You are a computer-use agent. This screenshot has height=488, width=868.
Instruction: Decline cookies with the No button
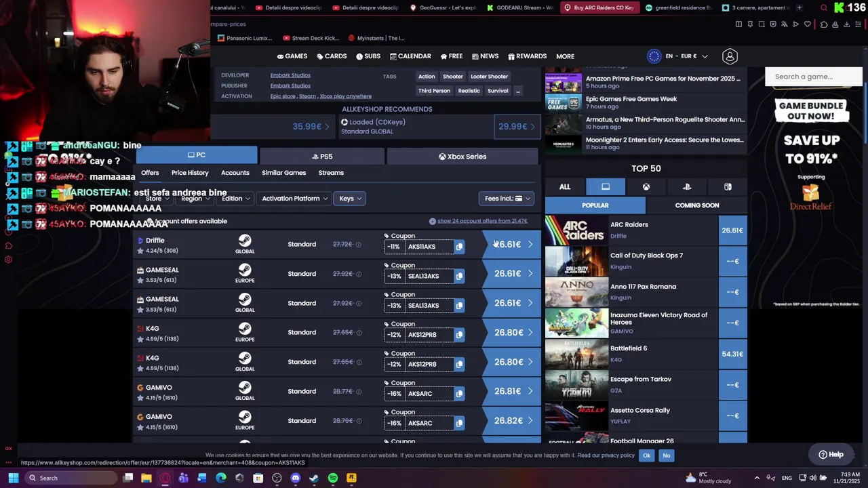tap(667, 455)
